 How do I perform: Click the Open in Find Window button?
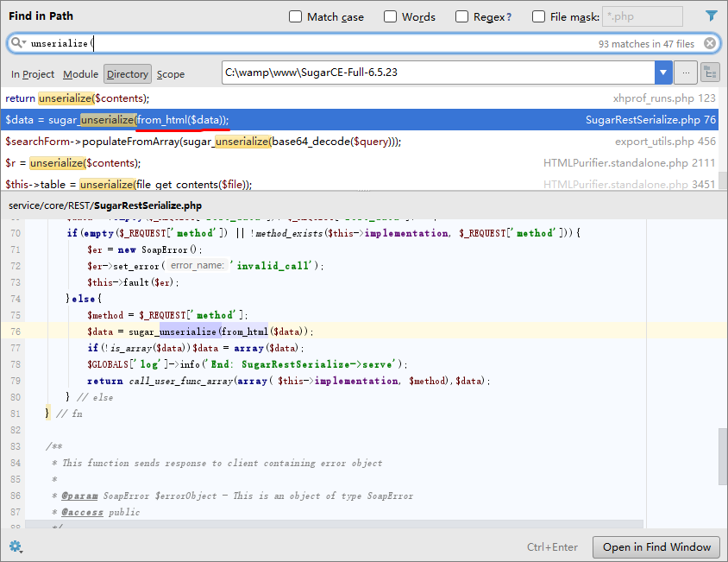656,547
